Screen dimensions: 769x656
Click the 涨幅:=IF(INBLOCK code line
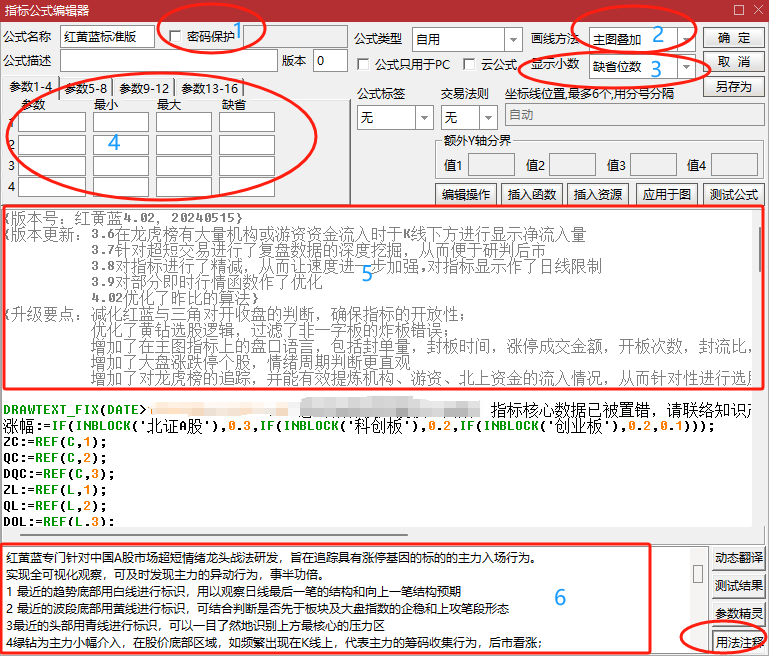point(359,426)
